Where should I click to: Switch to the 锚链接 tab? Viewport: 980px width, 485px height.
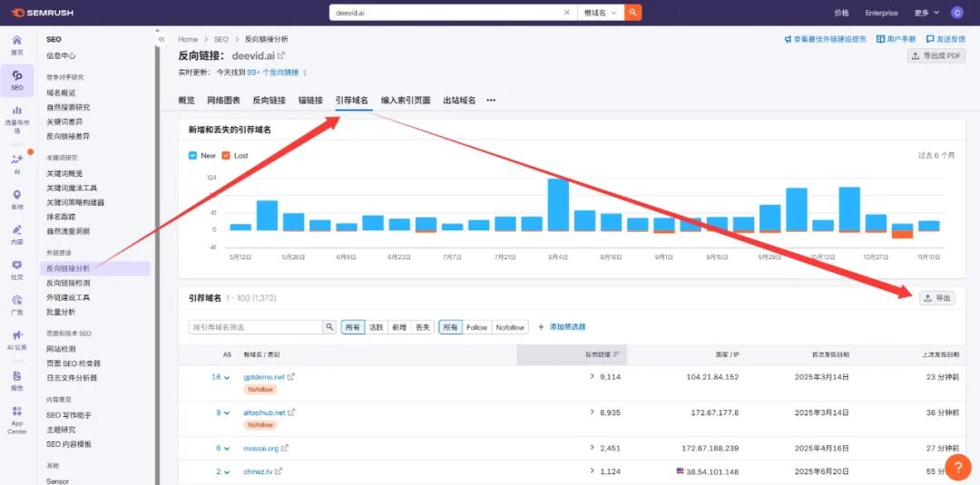click(310, 100)
